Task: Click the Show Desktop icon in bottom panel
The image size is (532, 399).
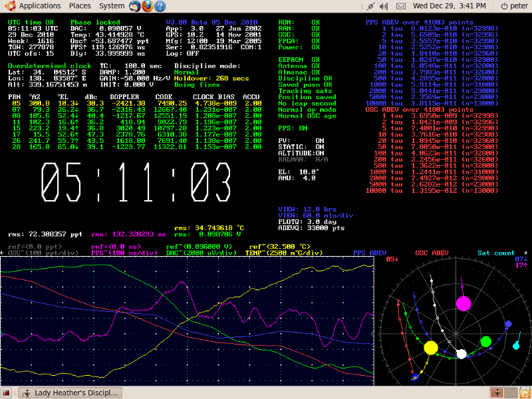Action: [7, 392]
